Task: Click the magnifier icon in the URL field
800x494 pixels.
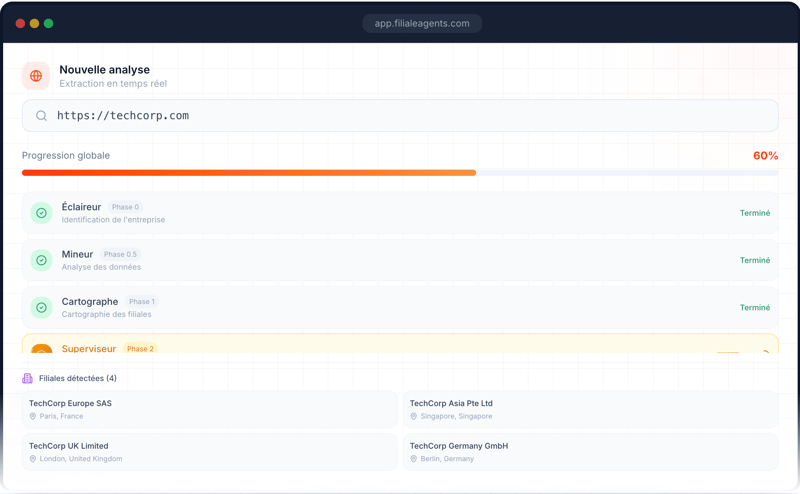Action: coord(41,116)
